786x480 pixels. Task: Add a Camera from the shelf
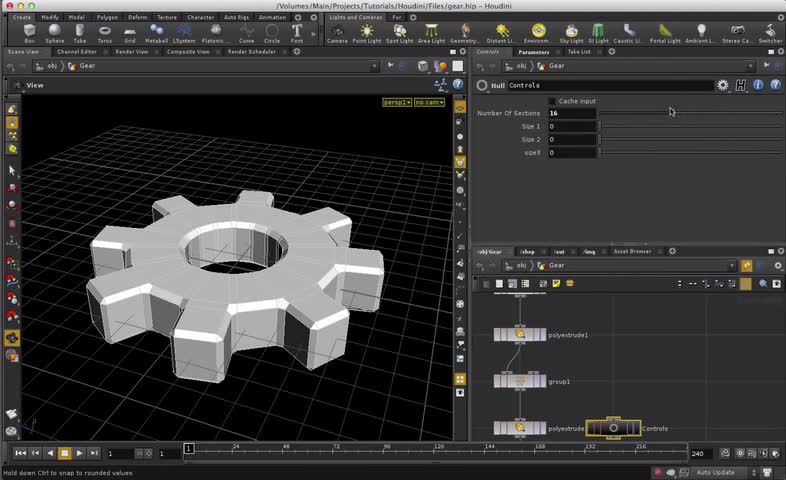[337, 33]
